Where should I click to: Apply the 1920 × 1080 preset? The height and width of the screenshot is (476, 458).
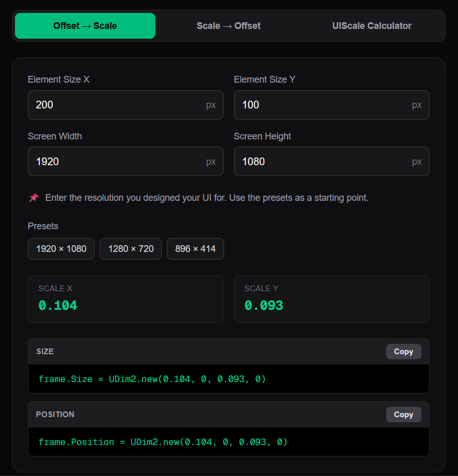point(61,249)
